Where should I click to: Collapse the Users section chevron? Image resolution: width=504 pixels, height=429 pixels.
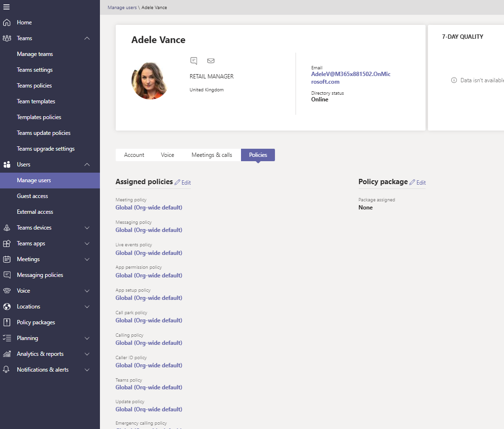tap(87, 165)
